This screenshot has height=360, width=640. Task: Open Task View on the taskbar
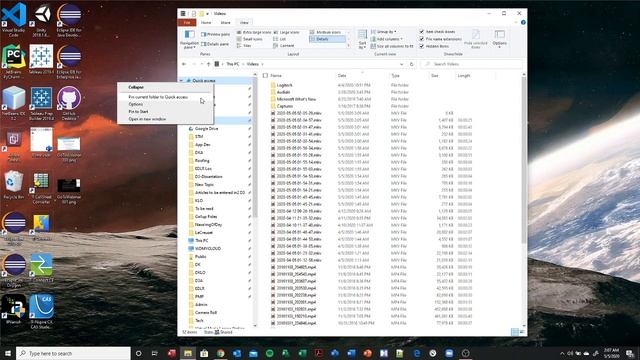coord(155,353)
